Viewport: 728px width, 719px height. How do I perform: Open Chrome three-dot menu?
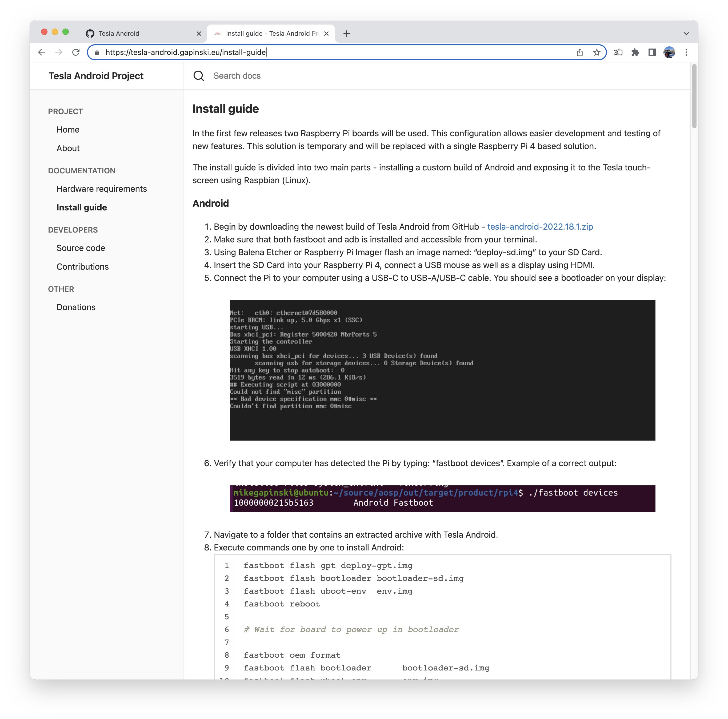coord(686,52)
